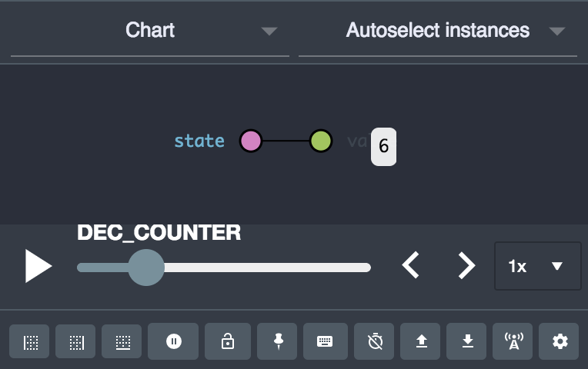Click the upload arrow icon

click(421, 342)
